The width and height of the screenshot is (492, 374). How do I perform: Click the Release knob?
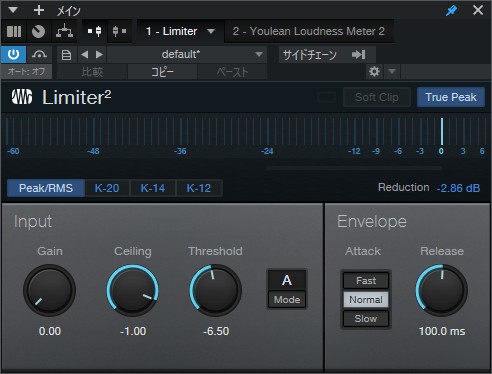pos(442,290)
